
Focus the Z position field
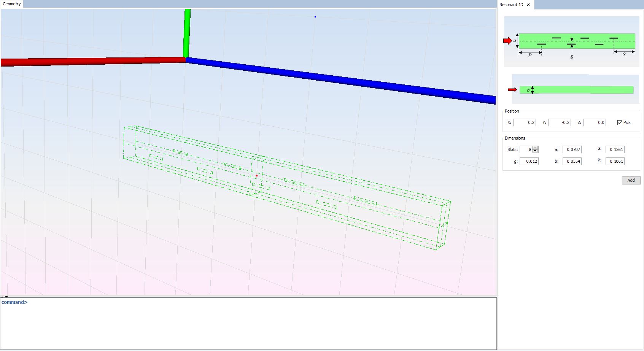tap(594, 122)
